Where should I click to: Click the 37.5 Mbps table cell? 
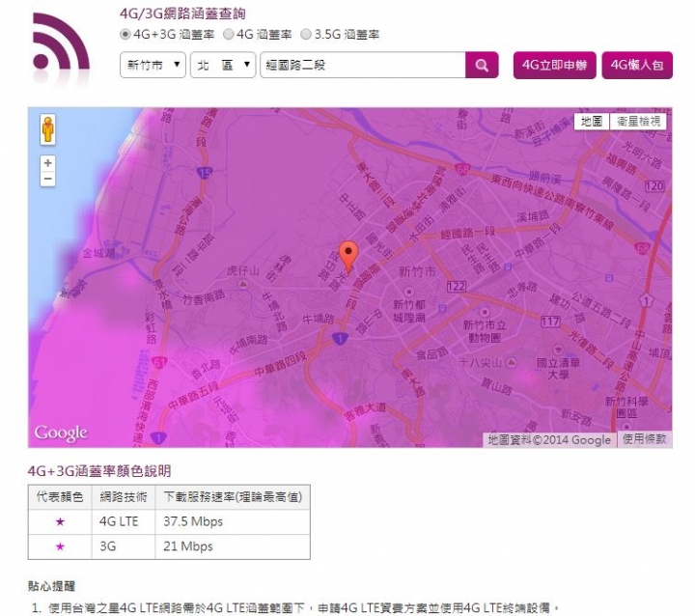click(x=233, y=521)
